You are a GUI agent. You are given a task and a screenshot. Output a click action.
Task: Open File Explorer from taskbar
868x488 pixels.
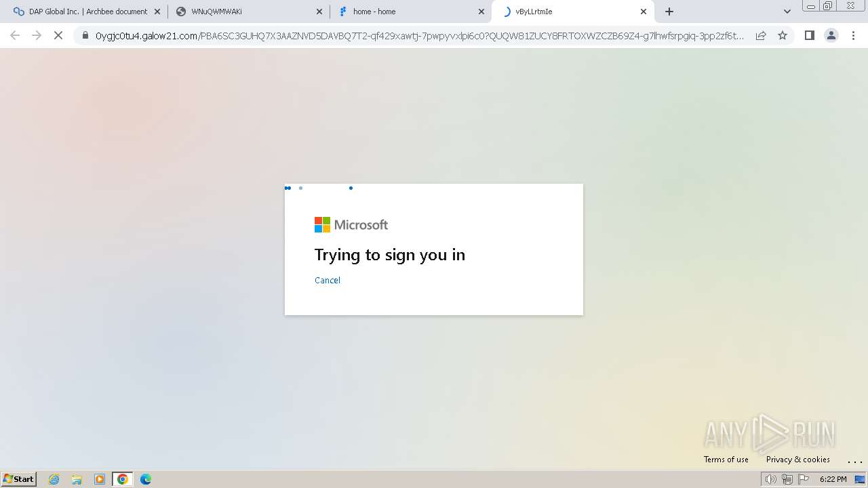click(77, 479)
